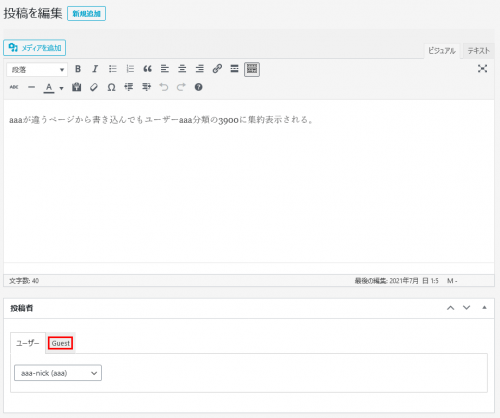
Task: Collapse the 投稿者 panel with triangle toggle
Action: point(484,307)
